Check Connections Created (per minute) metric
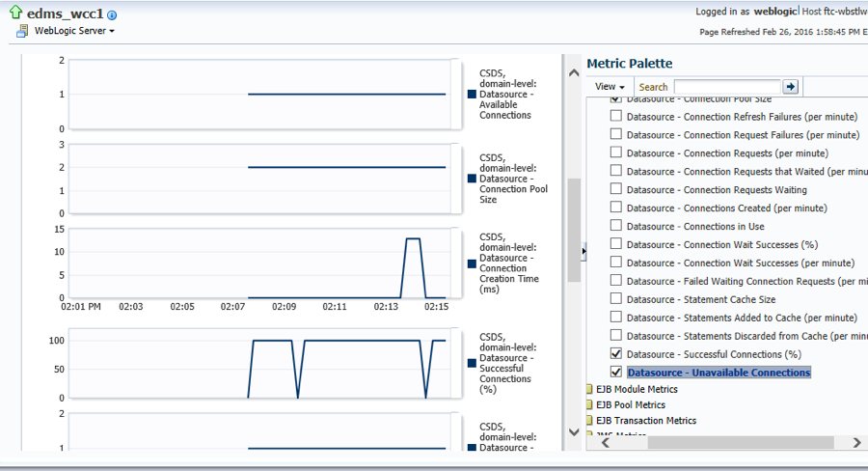 615,208
